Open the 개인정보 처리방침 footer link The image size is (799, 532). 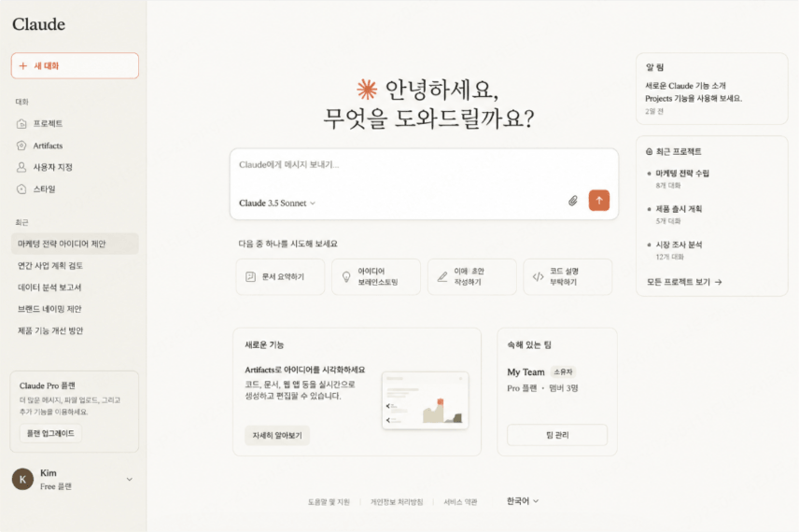[x=397, y=502]
